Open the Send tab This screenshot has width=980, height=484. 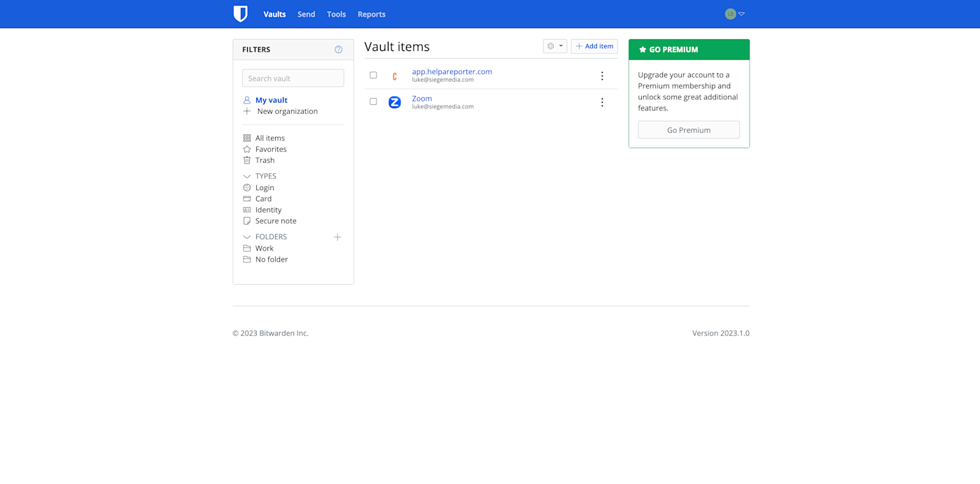coord(306,14)
